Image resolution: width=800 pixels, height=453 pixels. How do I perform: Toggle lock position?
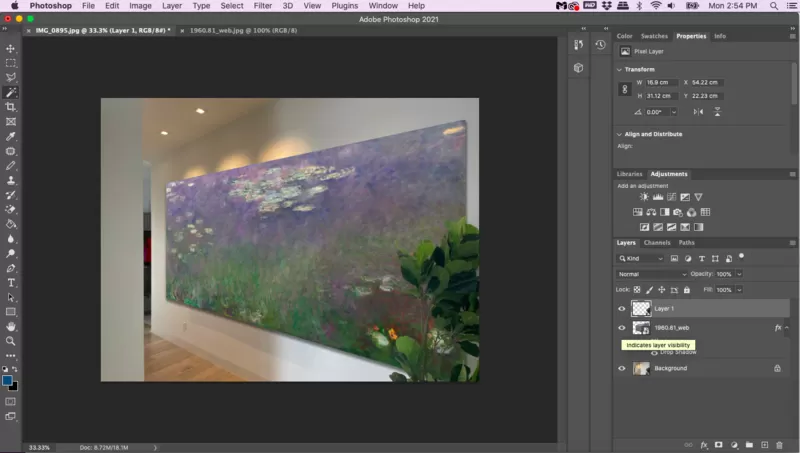point(662,290)
